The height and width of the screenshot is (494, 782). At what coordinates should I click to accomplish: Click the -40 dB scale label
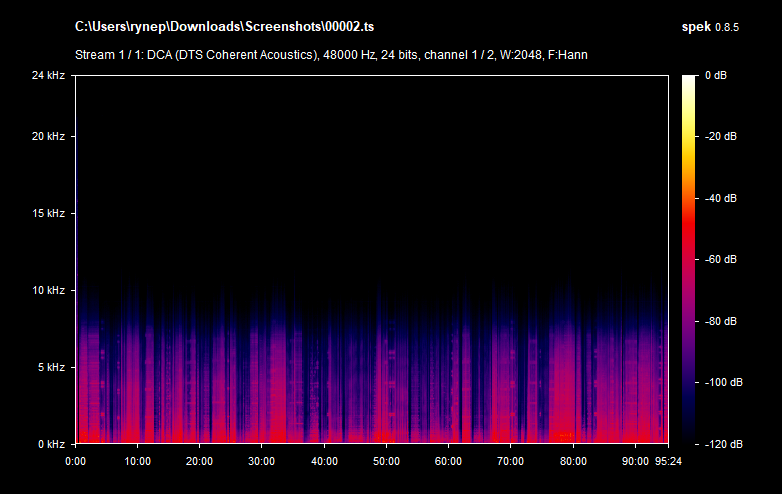click(x=721, y=198)
